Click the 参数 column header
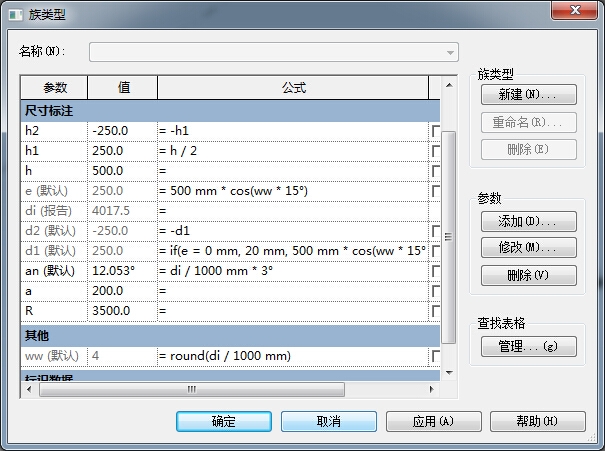This screenshot has width=605, height=451. pyautogui.click(x=54, y=87)
